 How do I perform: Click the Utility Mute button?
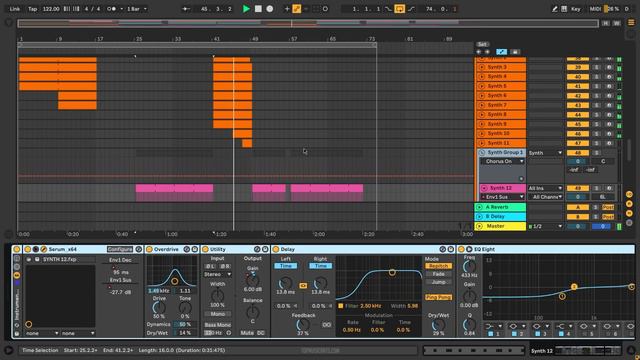tap(247, 333)
